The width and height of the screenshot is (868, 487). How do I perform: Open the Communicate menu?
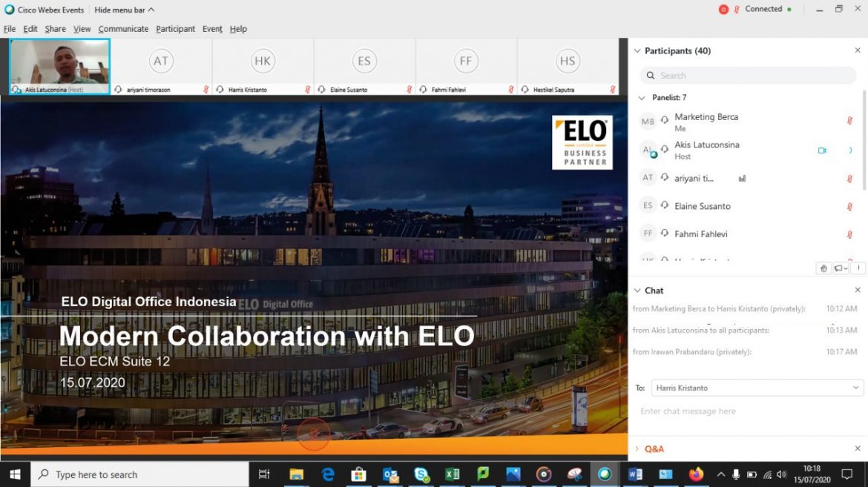[123, 29]
